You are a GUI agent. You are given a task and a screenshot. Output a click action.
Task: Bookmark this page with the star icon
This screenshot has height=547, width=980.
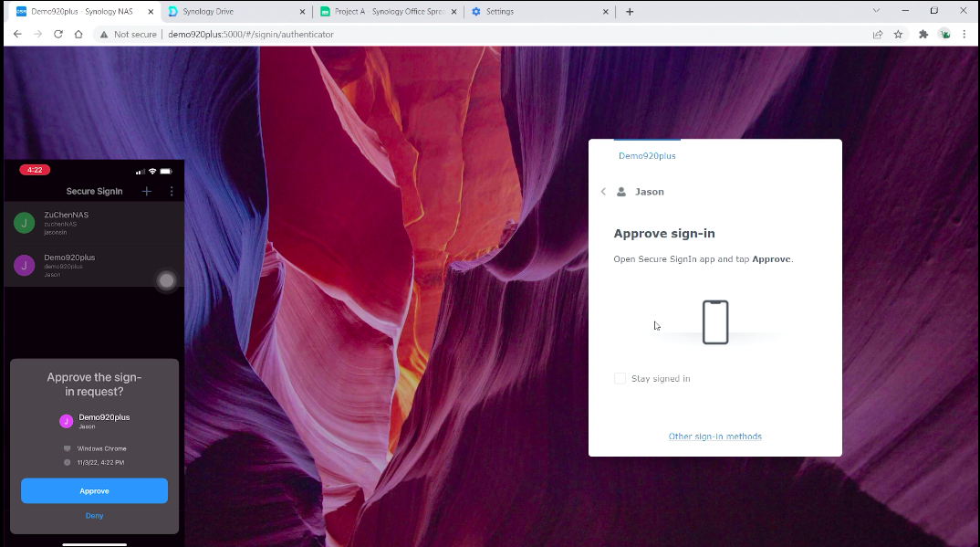point(898,35)
